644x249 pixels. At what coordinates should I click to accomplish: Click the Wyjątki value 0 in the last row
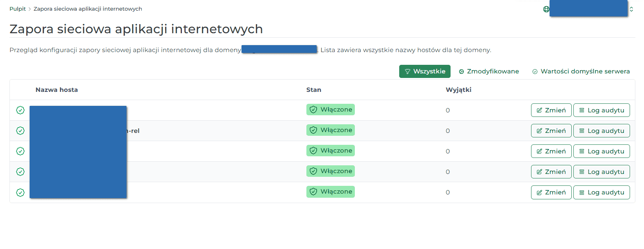tap(448, 192)
